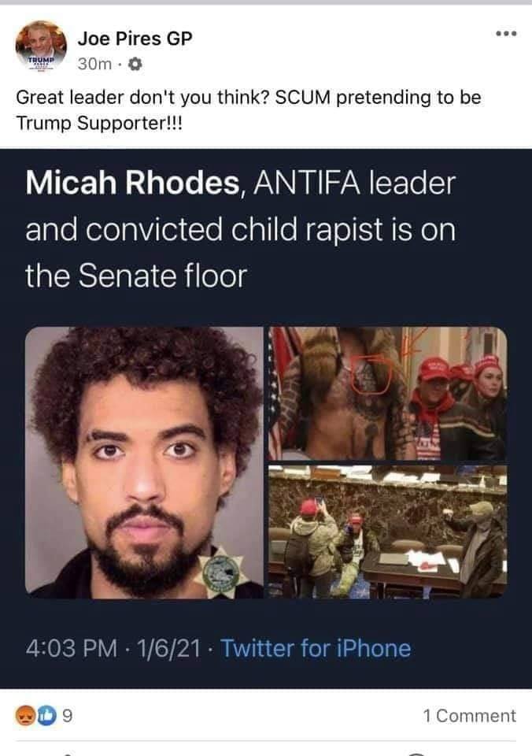
Task: Open the large mugshot photo on left
Action: (144, 463)
